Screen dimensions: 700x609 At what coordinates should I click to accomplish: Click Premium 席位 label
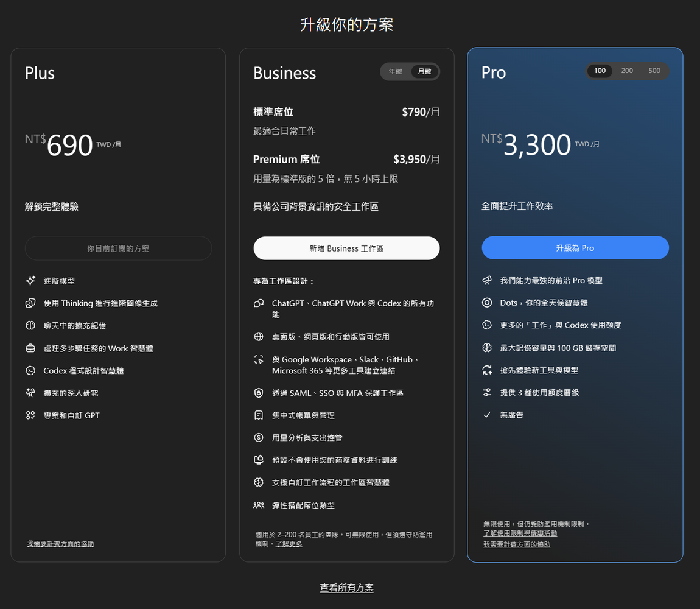286,159
